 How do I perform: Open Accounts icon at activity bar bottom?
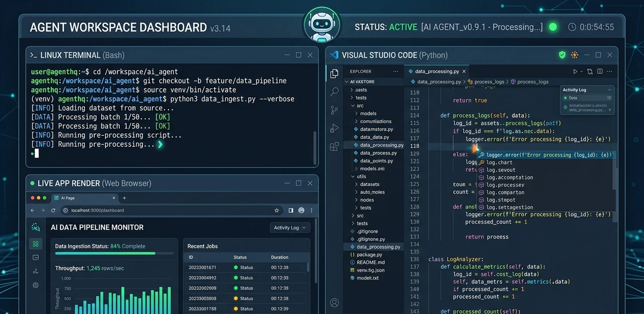pos(334,302)
